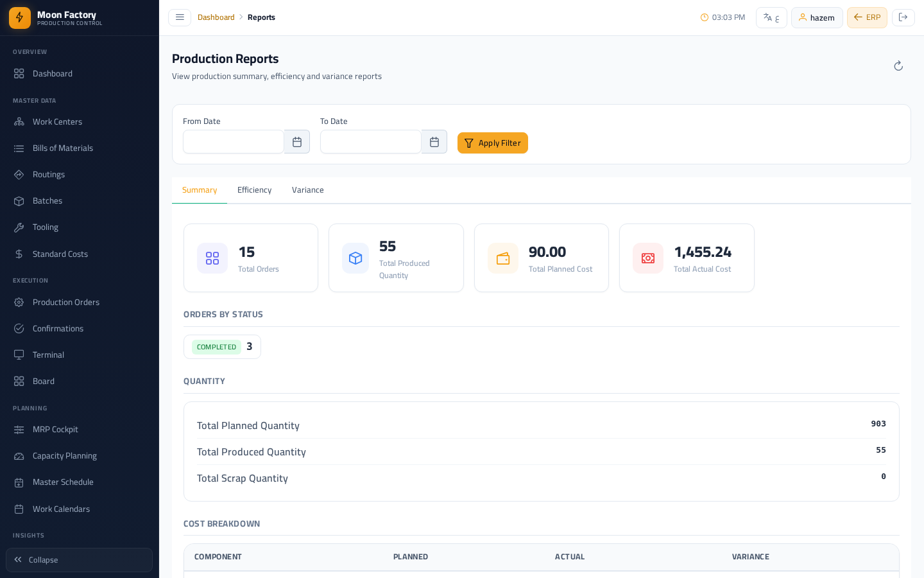Open the hazem user menu
Image resolution: width=924 pixels, height=578 pixels.
pos(817,17)
